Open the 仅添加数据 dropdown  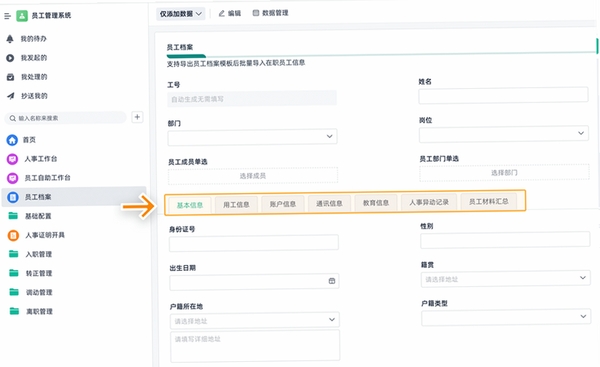click(x=181, y=14)
